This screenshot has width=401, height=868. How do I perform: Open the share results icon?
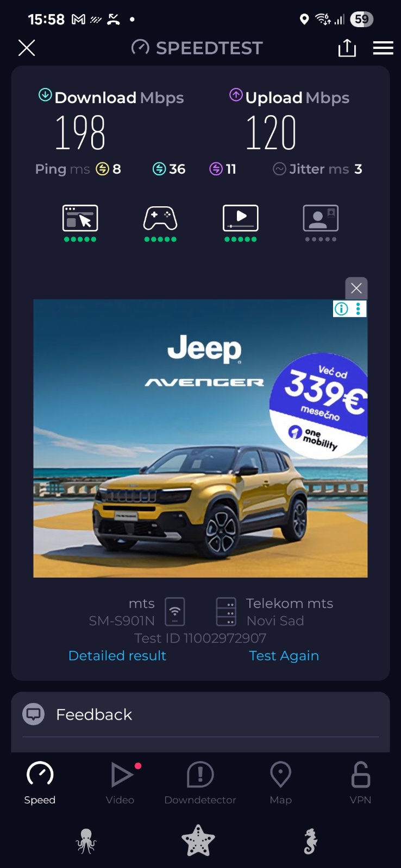pyautogui.click(x=347, y=48)
